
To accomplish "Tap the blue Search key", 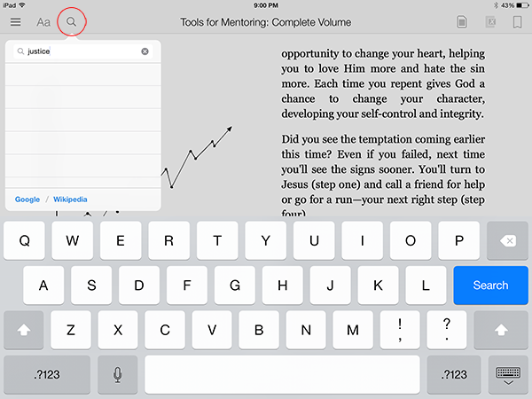I will 490,286.
